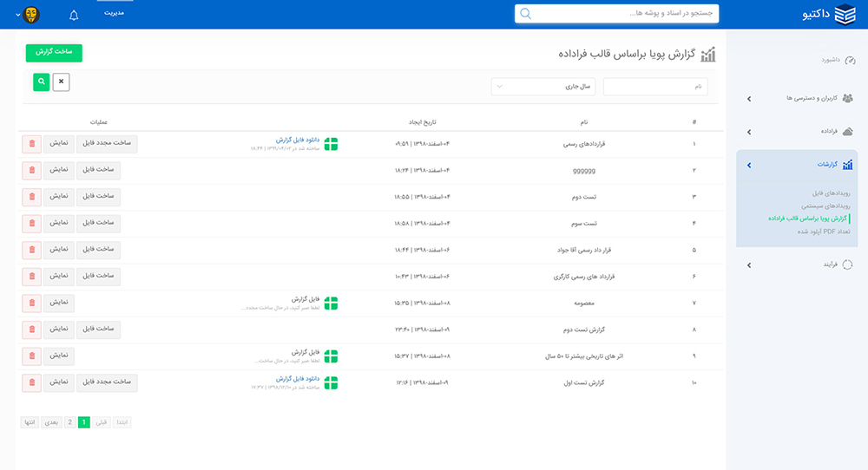This screenshot has width=868, height=470.
Task: Click the metadata cloud icon in the sidebar
Action: [847, 132]
